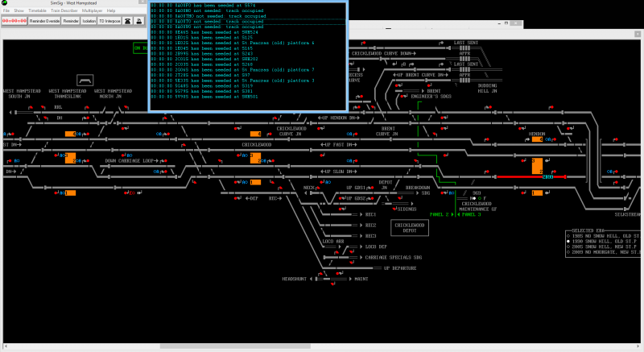Click Cricklewood platforms 3 and 2 orange block
This screenshot has height=352, width=644.
click(x=255, y=158)
